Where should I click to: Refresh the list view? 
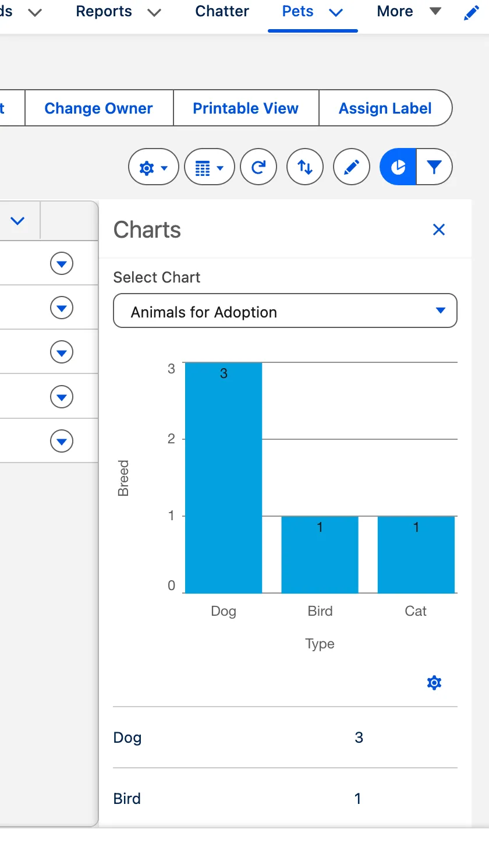click(x=258, y=168)
